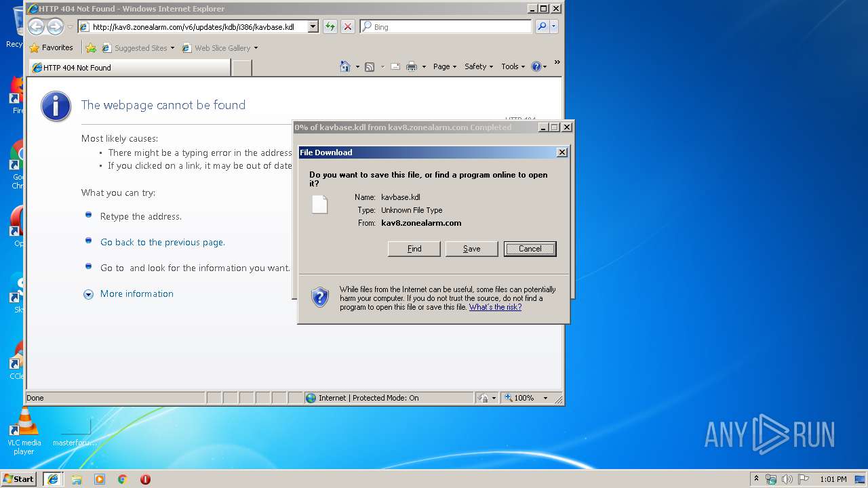
Task: Open a new blank tab
Action: click(242, 68)
